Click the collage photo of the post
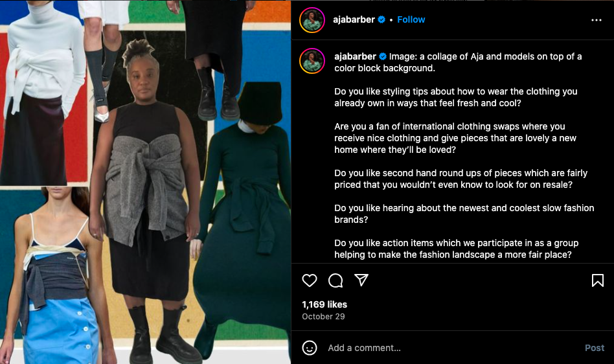This screenshot has width=614, height=364. [x=145, y=182]
